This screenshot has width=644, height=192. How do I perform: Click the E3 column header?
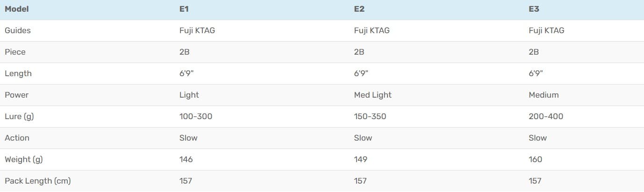point(534,9)
